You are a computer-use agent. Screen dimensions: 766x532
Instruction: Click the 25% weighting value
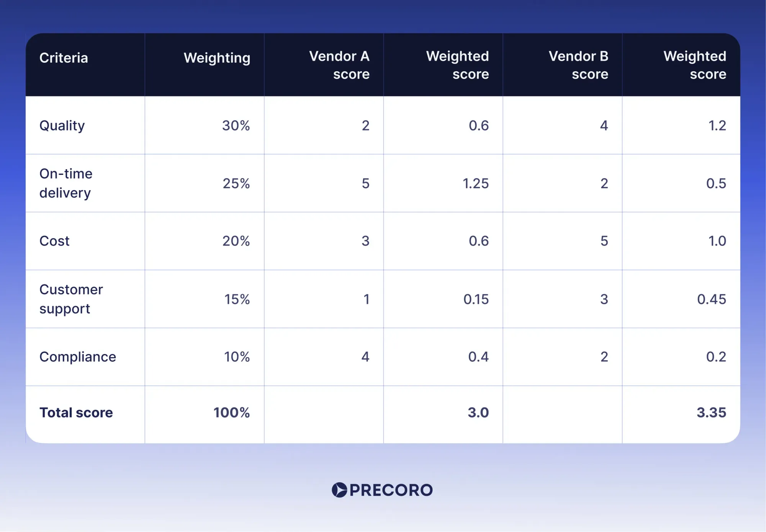coord(236,183)
